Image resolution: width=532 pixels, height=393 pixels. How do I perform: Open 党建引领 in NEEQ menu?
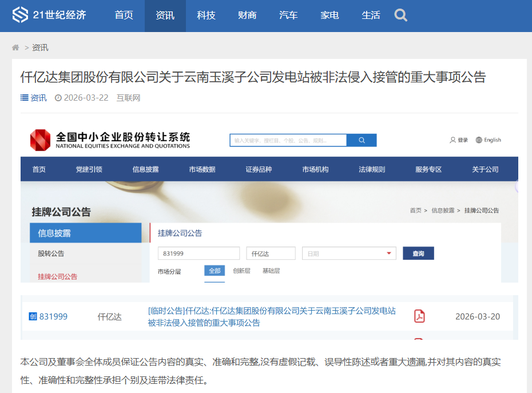(89, 169)
